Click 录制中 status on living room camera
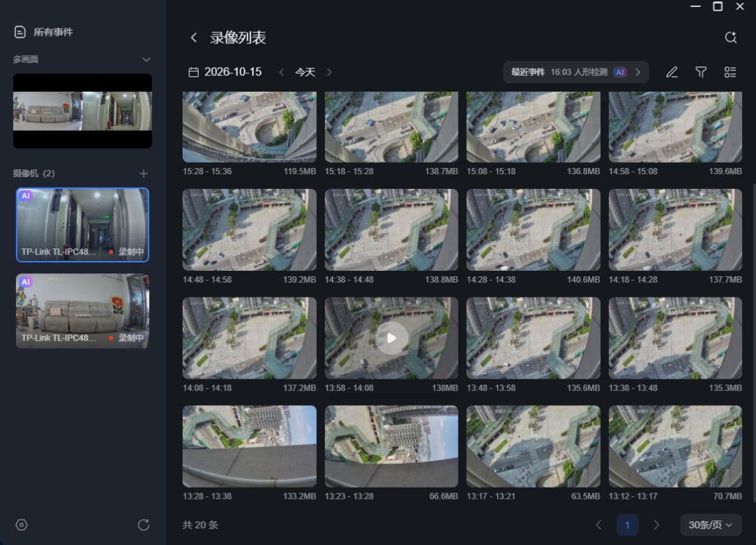This screenshot has height=545, width=756. (x=126, y=338)
